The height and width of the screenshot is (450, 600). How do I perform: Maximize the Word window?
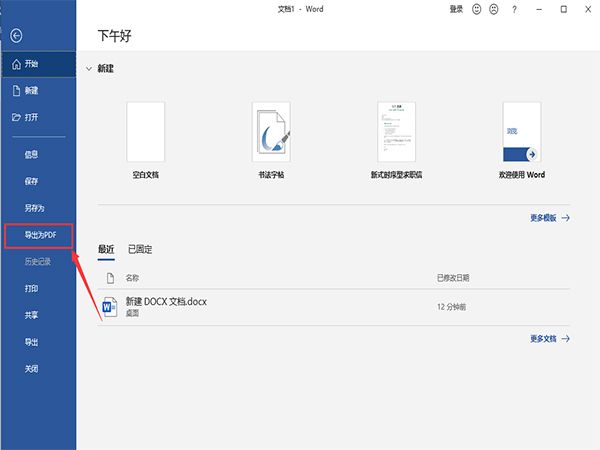point(564,9)
